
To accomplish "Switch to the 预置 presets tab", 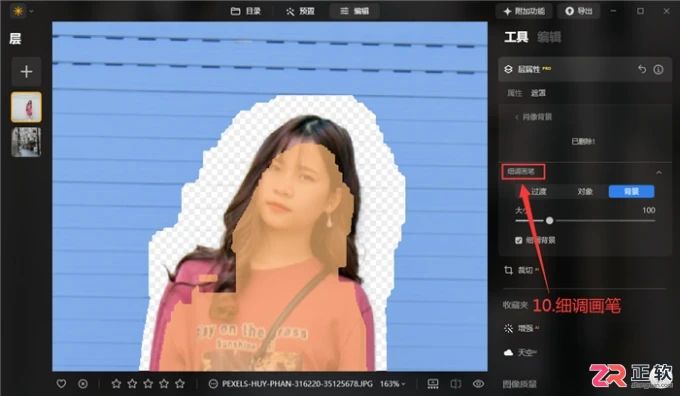I will 300,11.
